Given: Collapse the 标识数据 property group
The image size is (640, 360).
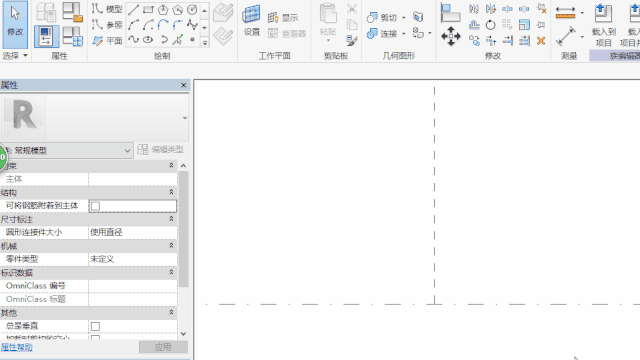Looking at the screenshot, I should tap(171, 272).
